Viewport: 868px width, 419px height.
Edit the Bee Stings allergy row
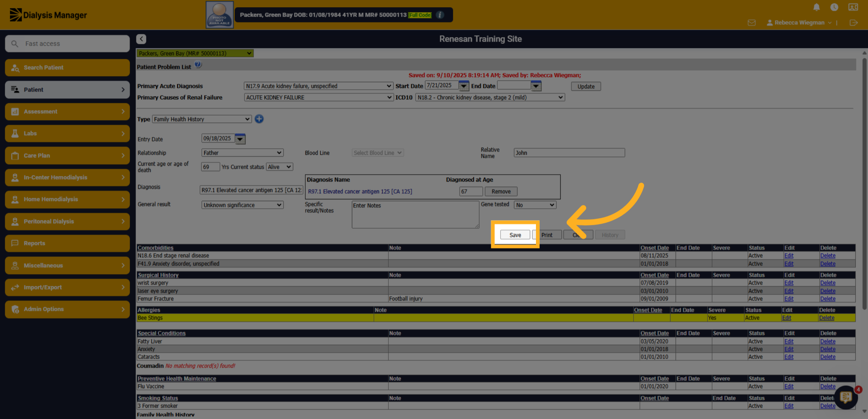tap(787, 318)
